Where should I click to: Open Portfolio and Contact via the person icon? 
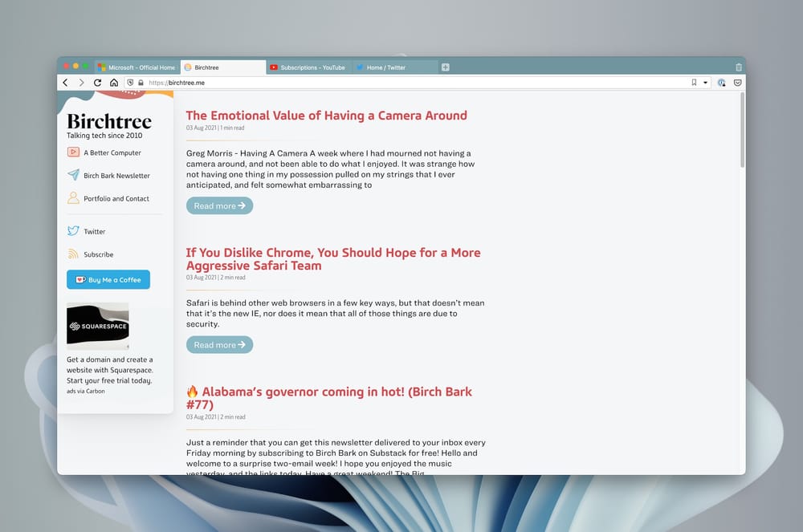pyautogui.click(x=74, y=198)
